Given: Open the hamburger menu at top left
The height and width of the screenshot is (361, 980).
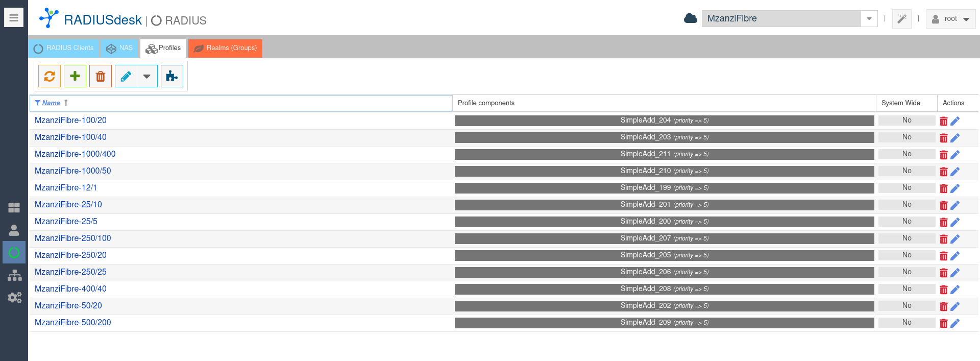Looking at the screenshot, I should (x=14, y=18).
